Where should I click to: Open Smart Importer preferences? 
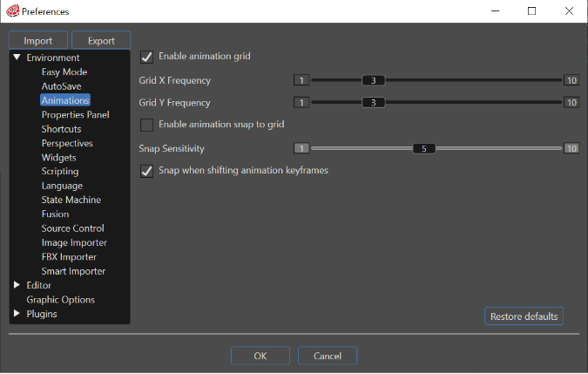73,271
